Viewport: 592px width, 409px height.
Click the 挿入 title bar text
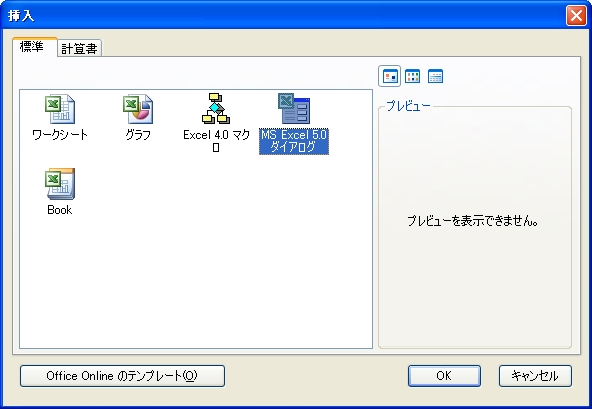point(21,16)
